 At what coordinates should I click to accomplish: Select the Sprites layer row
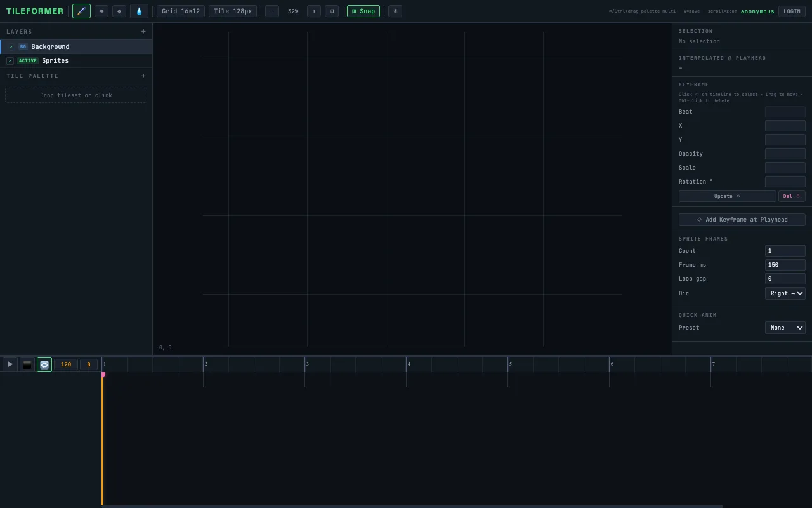tap(76, 61)
